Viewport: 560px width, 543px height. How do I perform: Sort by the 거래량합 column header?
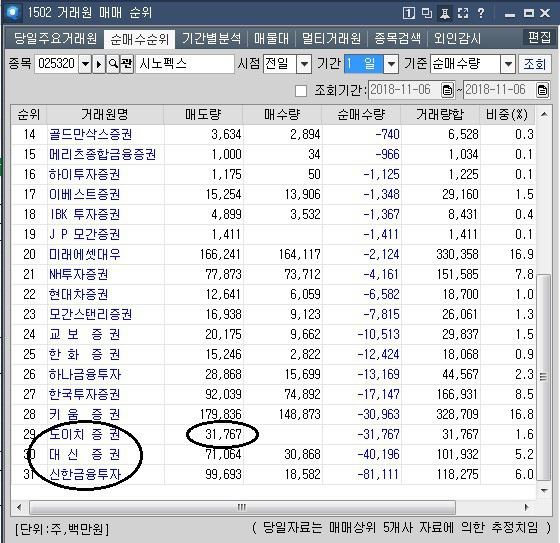pyautogui.click(x=440, y=115)
